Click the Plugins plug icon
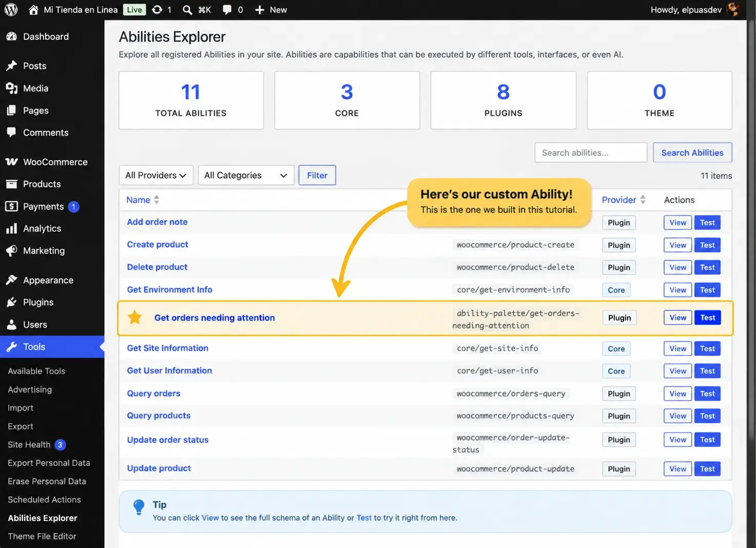 click(11, 302)
